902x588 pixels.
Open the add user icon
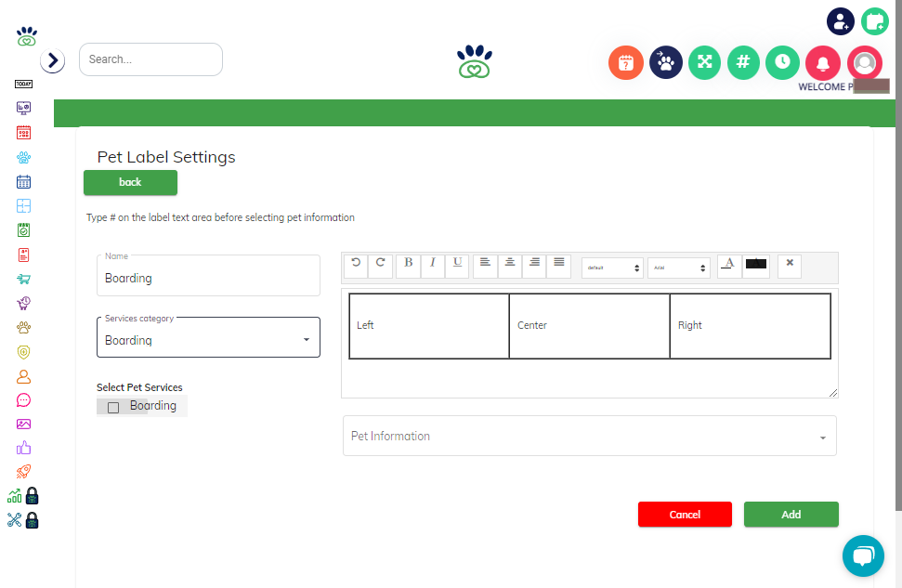[841, 22]
